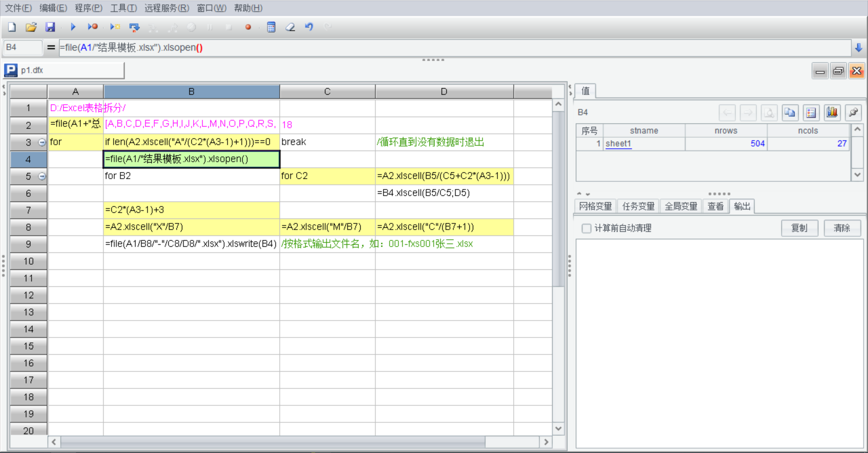Click the calculator icon in the toolbar
This screenshot has height=453, width=868.
click(271, 27)
